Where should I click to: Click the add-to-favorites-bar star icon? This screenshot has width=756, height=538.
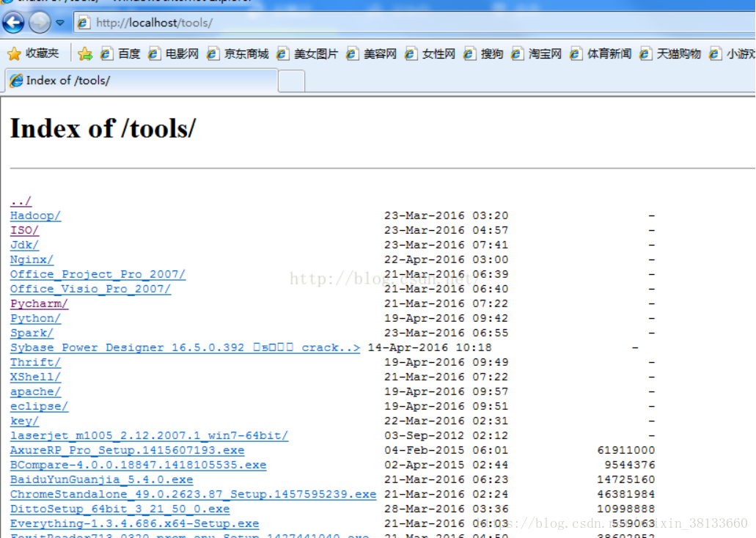(85, 54)
